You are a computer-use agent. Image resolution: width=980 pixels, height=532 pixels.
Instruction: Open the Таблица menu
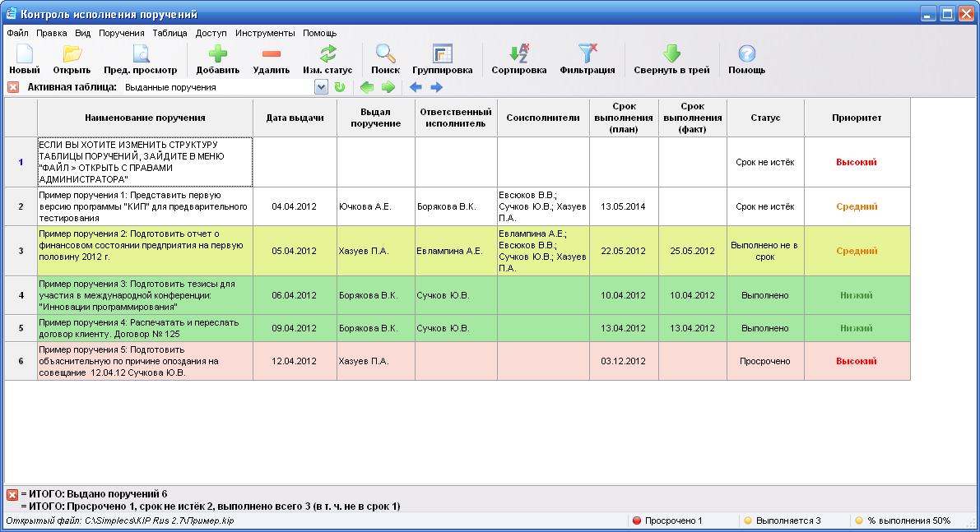coord(170,33)
